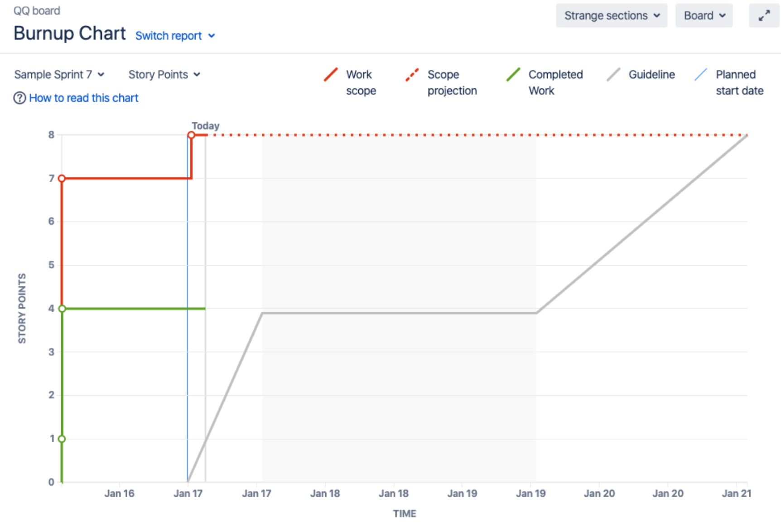Open the Switch report dropdown

point(175,35)
